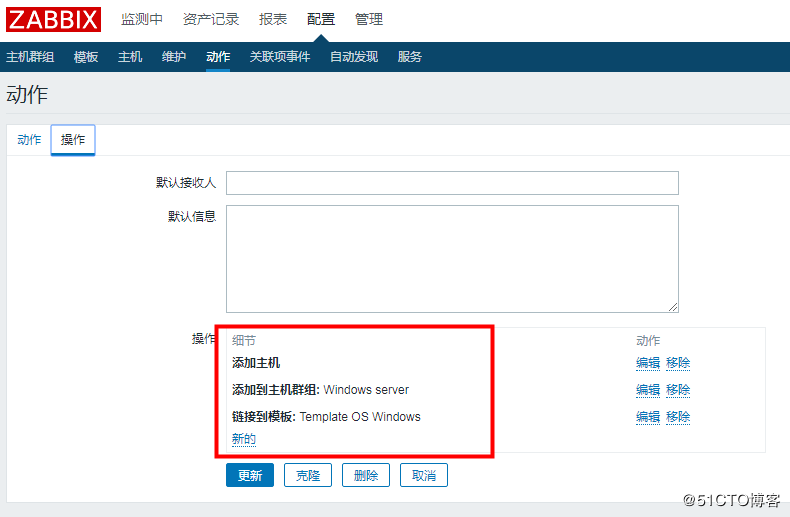Open the 配置 top menu
This screenshot has width=790, height=517.
tap(321, 19)
